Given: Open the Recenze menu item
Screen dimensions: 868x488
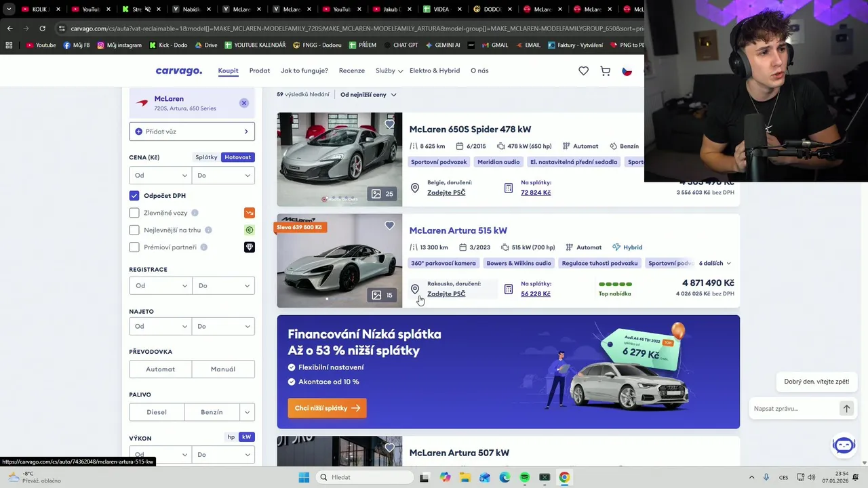Looking at the screenshot, I should tap(352, 70).
